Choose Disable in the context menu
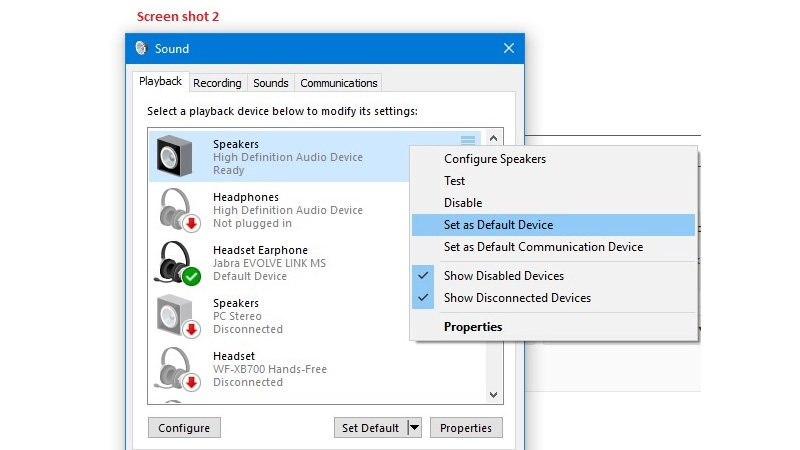The width and height of the screenshot is (800, 450). tap(554, 203)
